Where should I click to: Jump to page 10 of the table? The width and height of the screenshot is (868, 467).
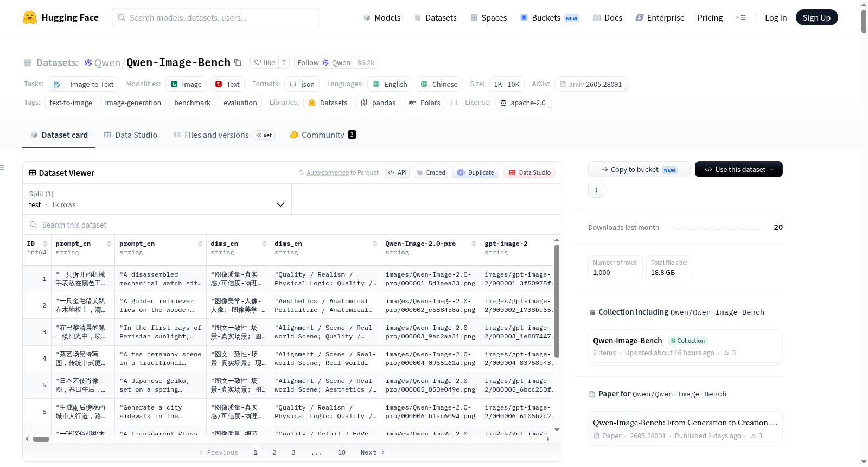click(341, 452)
